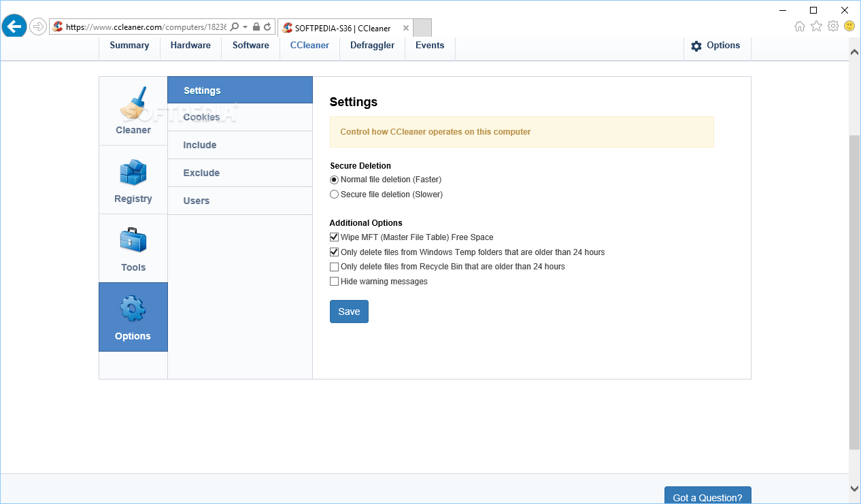Open the Settings submenu item
The height and width of the screenshot is (504, 861).
[240, 90]
